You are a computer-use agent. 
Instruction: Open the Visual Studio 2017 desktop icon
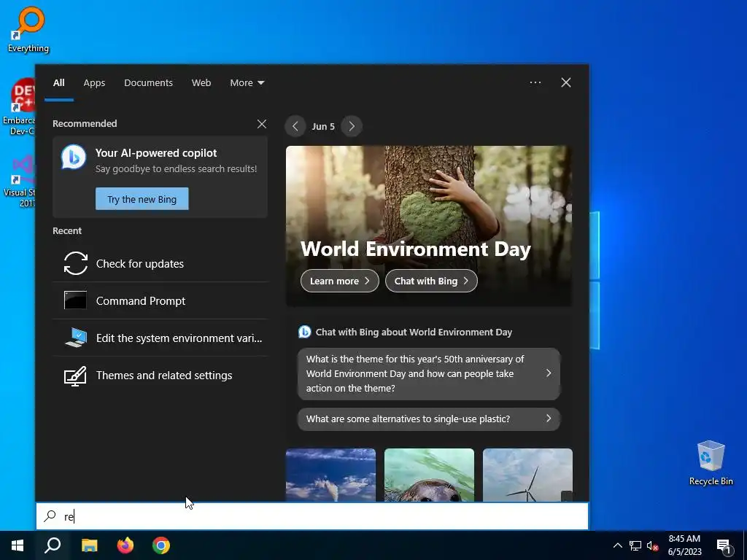click(19, 181)
